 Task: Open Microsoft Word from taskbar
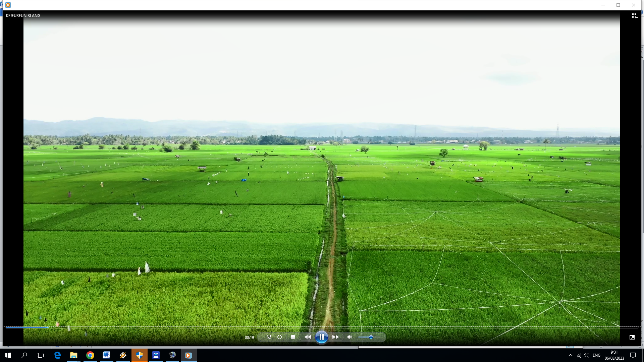coord(106,355)
